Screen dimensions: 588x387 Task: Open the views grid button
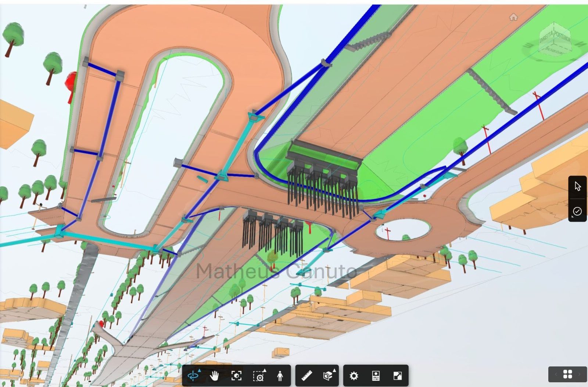[568, 374]
